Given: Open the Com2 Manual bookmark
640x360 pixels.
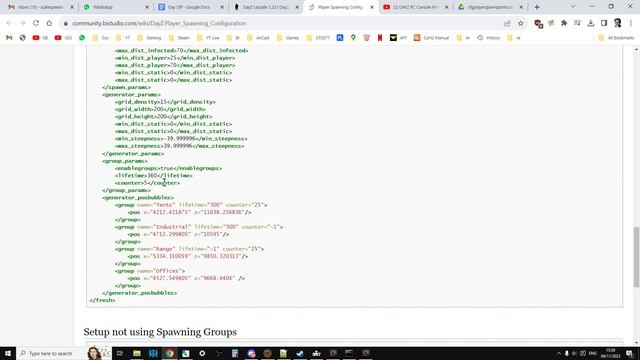Looking at the screenshot, I should pyautogui.click(x=431, y=38).
